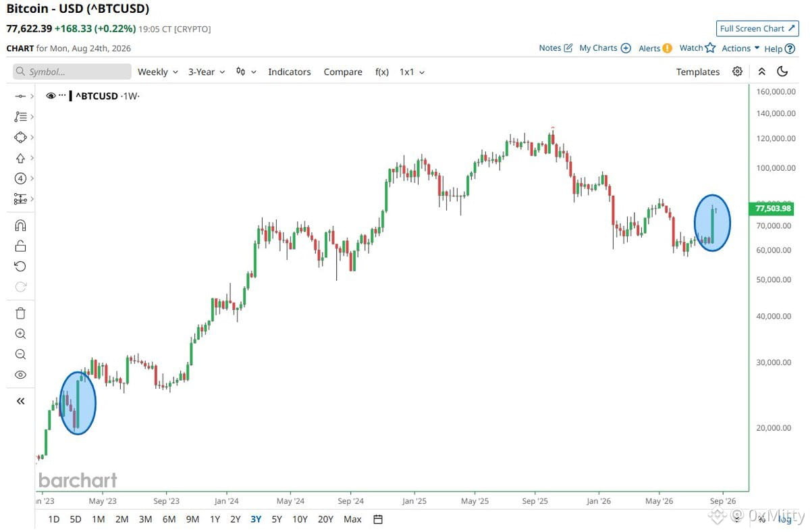Select the shapes drawing tool
Image resolution: width=810 pixels, height=532 pixels.
tap(20, 137)
